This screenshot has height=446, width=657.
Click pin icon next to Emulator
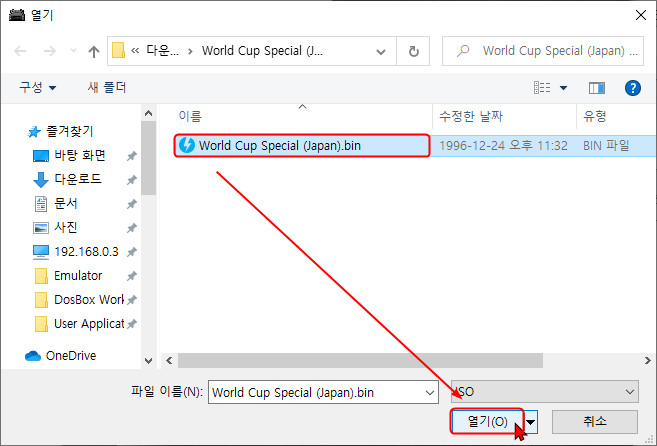tap(132, 276)
